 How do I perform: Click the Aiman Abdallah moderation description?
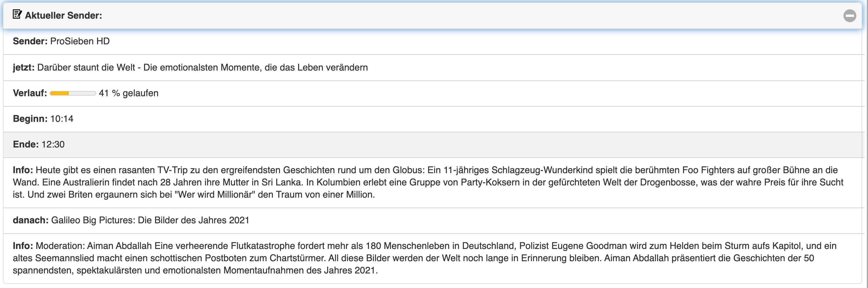[425, 258]
